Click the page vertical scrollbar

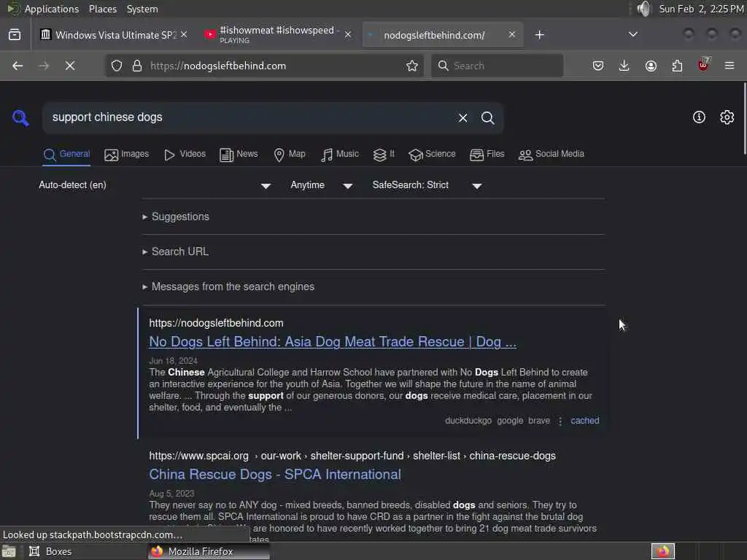745,118
